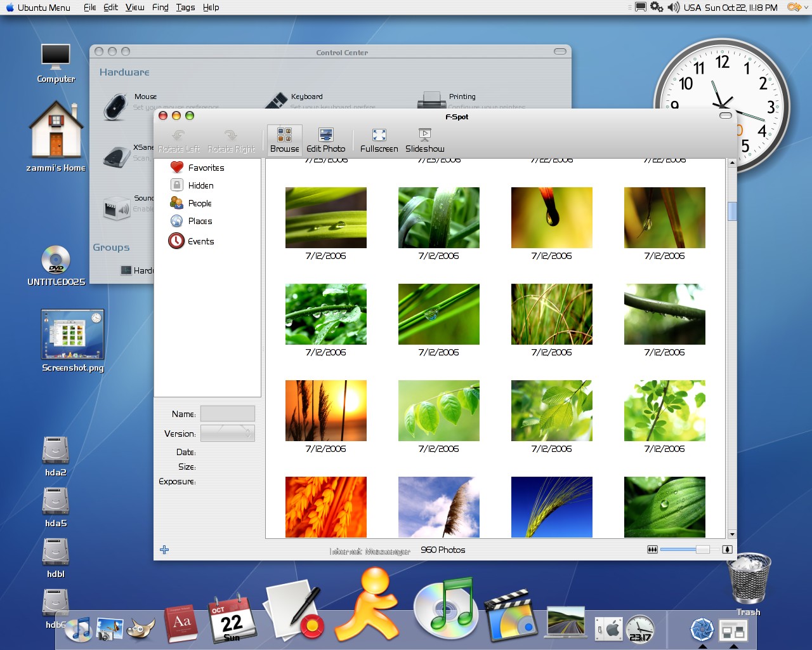
Task: Launch the yellow running-man messenger dock icon
Action: (367, 604)
